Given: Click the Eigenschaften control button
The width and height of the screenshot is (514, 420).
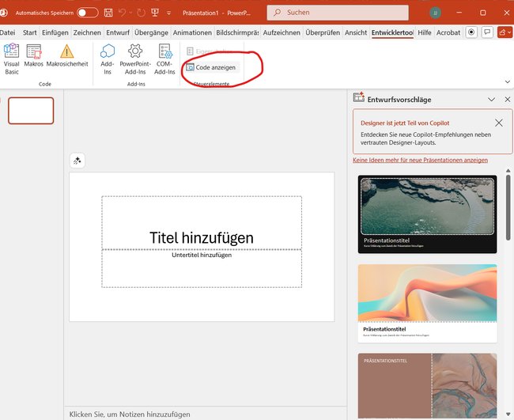Looking at the screenshot, I should click(x=211, y=51).
